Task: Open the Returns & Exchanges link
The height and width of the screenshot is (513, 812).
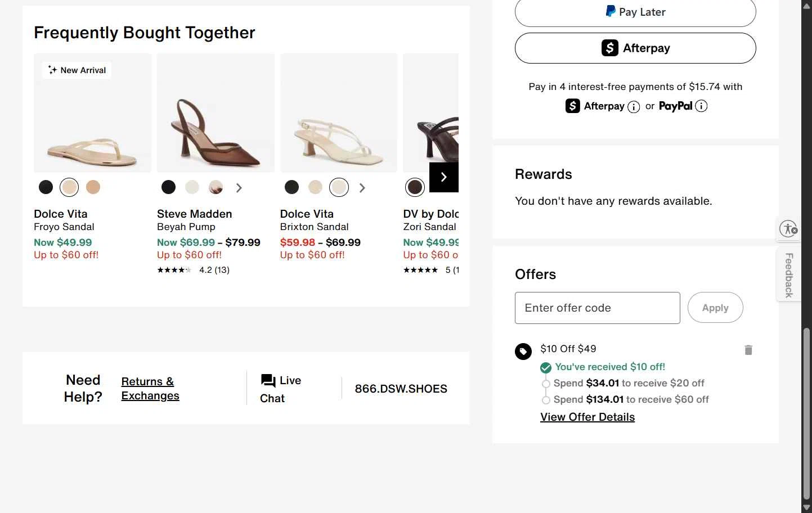Action: (x=150, y=389)
